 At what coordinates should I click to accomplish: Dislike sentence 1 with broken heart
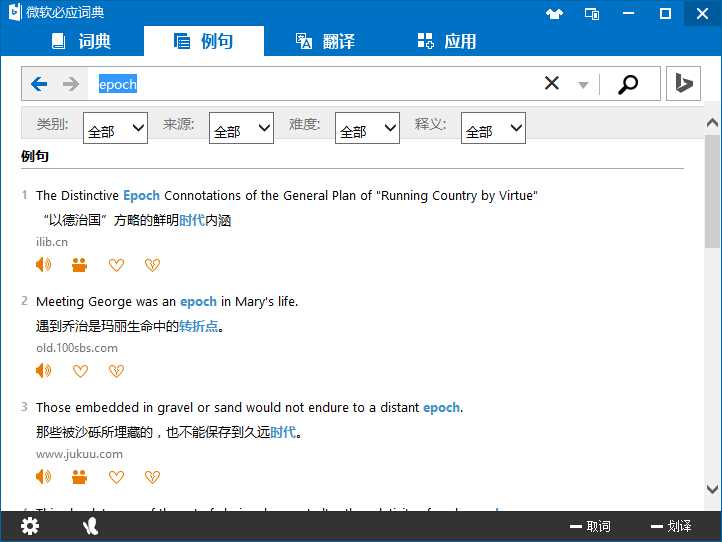coord(152,265)
